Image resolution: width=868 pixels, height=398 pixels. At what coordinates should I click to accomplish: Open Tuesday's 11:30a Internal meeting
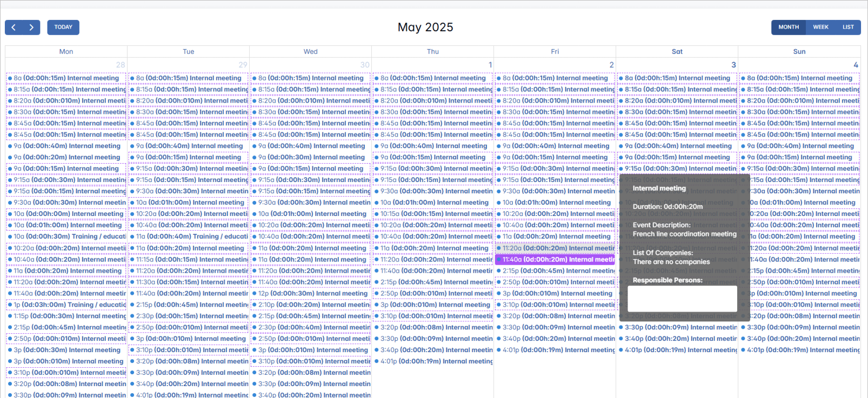point(189,282)
